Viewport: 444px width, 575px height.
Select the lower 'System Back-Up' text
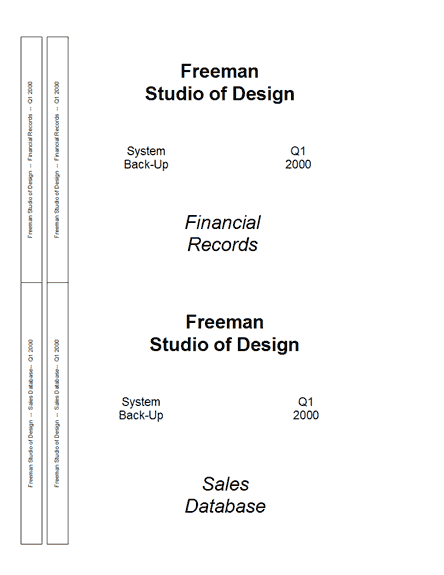click(141, 409)
